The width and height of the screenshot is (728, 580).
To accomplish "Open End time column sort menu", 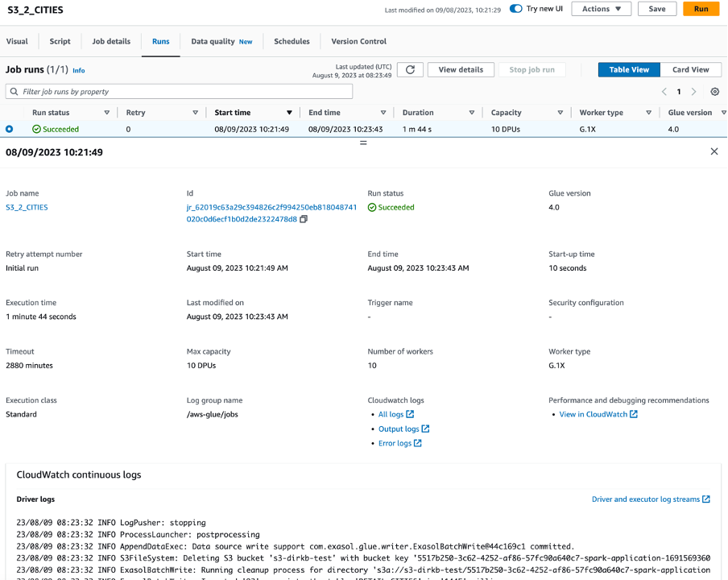I will [383, 113].
